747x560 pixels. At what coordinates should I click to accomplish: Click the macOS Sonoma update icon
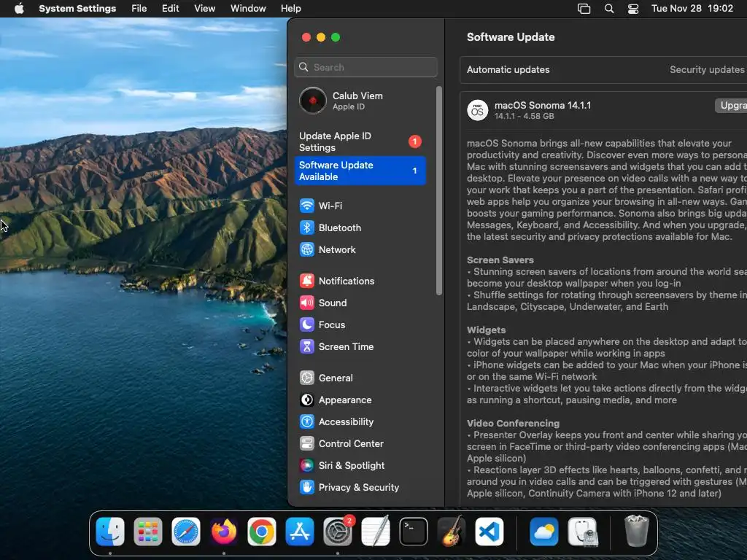[477, 110]
